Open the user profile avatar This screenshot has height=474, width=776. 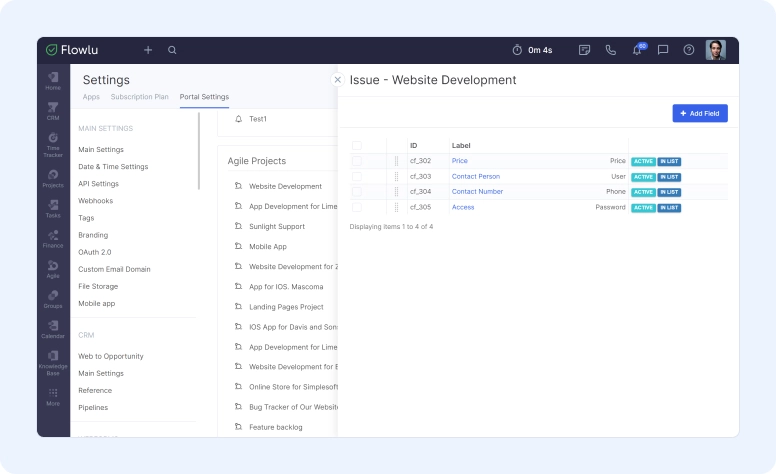click(x=716, y=50)
